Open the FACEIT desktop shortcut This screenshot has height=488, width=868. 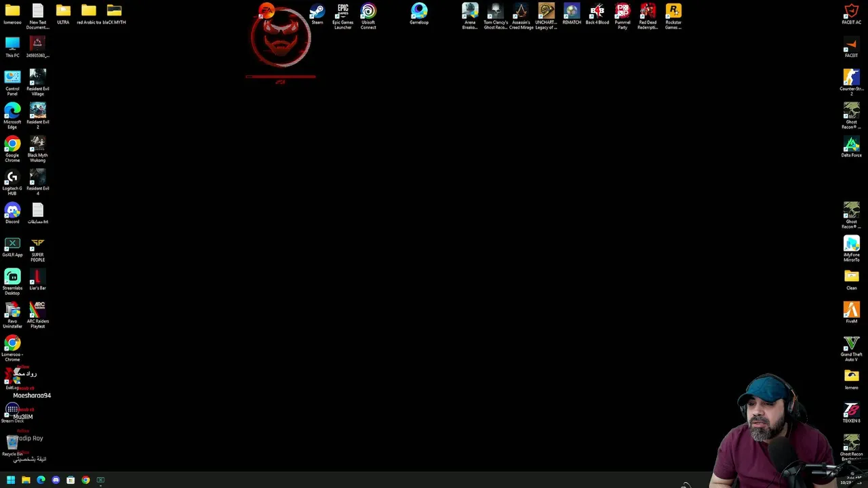click(x=852, y=47)
